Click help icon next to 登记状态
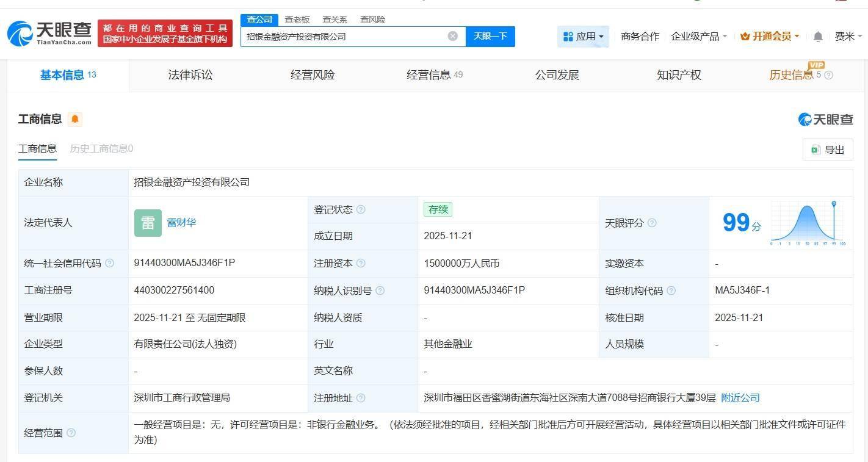The height and width of the screenshot is (462, 868). tap(361, 209)
